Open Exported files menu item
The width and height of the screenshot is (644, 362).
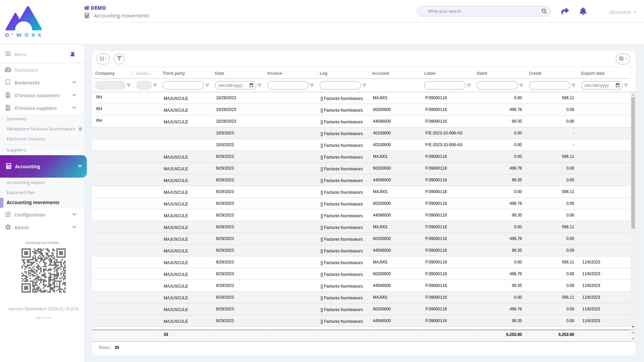pos(21,192)
